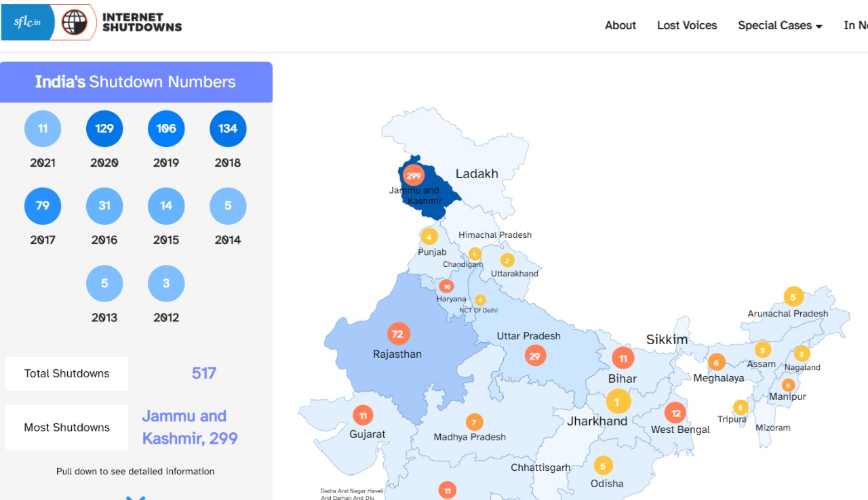
Task: Open the About page
Action: (620, 26)
